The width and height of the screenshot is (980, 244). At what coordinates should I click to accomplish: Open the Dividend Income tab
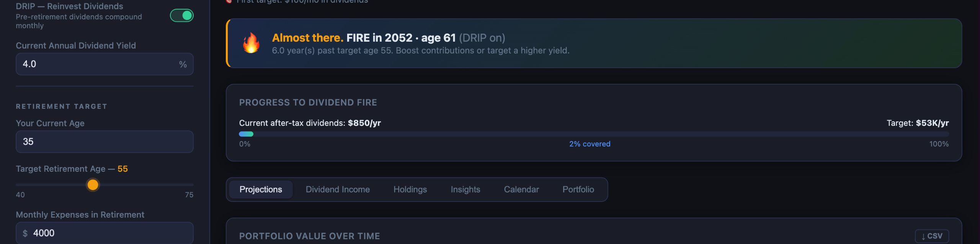pyautogui.click(x=338, y=189)
